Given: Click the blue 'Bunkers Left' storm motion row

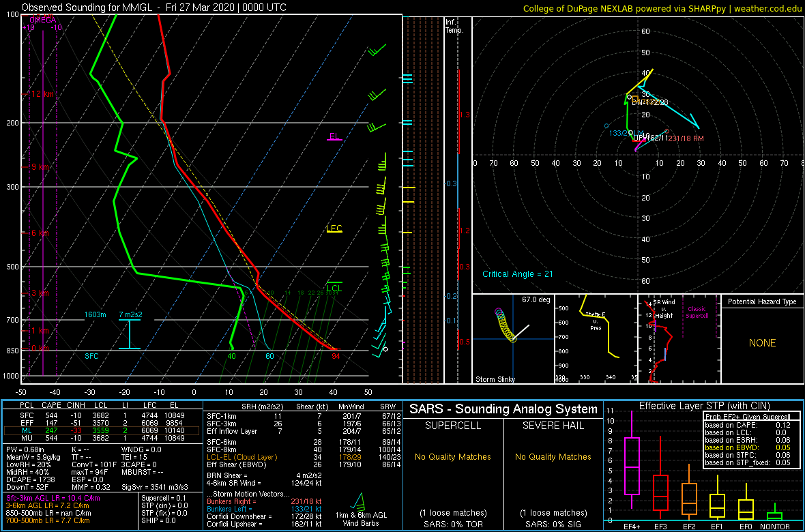Looking at the screenshot, I should 265,510.
